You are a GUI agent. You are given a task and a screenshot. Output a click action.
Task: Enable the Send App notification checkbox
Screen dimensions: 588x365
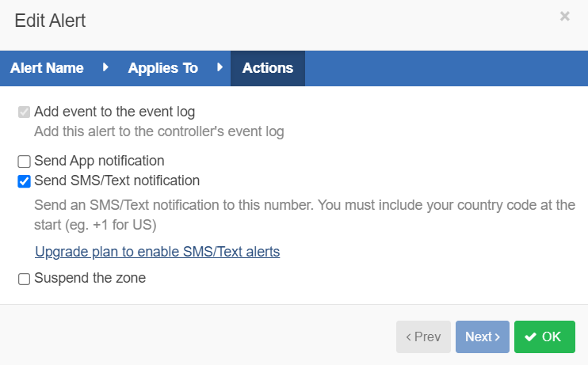pyautogui.click(x=24, y=162)
